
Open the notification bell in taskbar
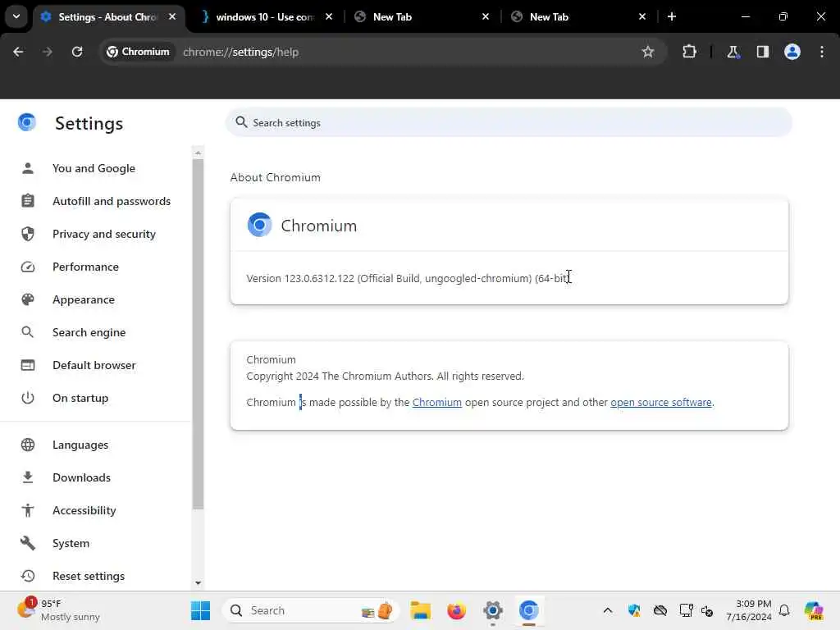click(x=784, y=610)
